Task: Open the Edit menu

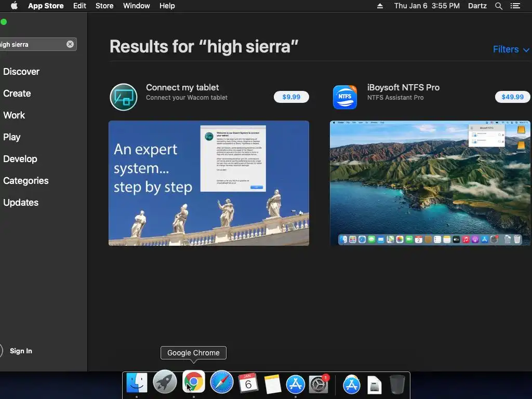Action: (x=79, y=6)
